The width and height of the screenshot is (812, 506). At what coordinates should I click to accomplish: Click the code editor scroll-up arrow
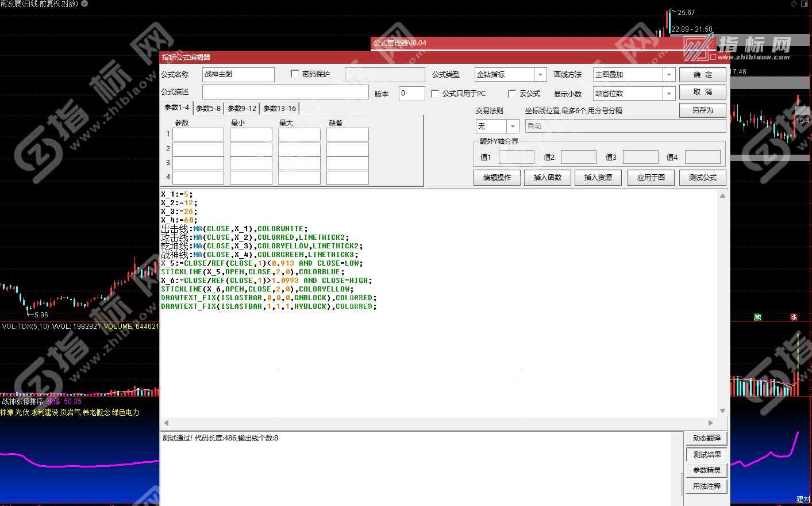(722, 196)
